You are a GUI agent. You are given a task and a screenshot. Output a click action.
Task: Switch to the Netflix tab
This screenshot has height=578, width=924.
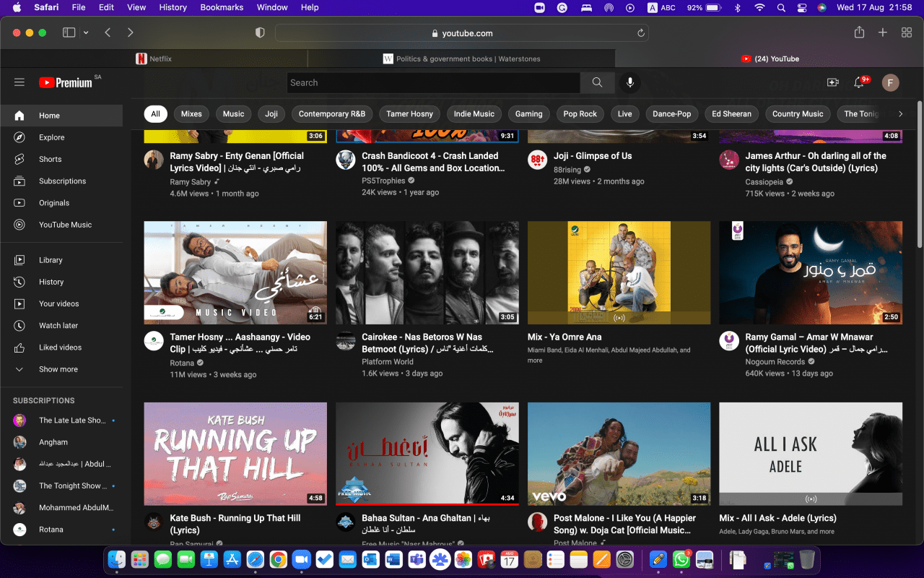tap(154, 59)
